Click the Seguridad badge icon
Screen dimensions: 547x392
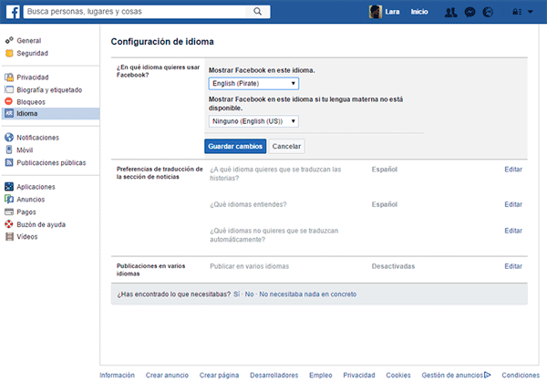(9, 53)
